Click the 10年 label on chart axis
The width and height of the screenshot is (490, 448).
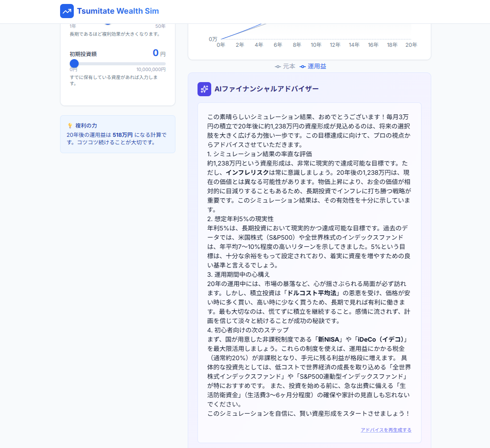tap(316, 45)
